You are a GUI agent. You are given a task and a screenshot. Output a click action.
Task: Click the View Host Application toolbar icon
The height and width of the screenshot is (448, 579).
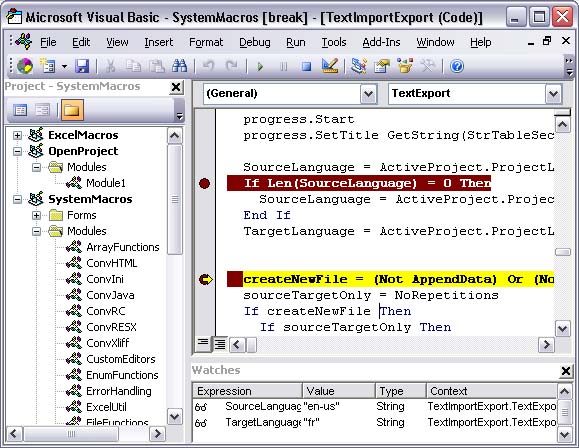tap(25, 66)
